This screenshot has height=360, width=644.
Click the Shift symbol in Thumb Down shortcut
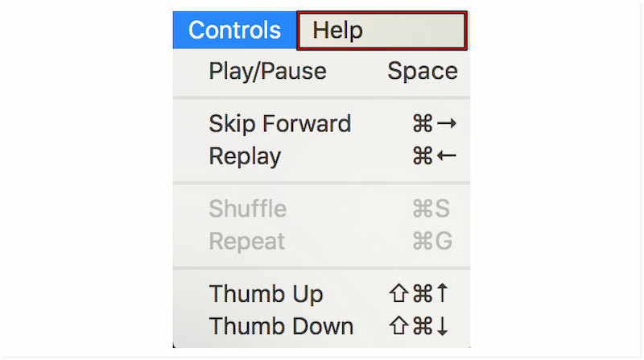click(x=399, y=326)
